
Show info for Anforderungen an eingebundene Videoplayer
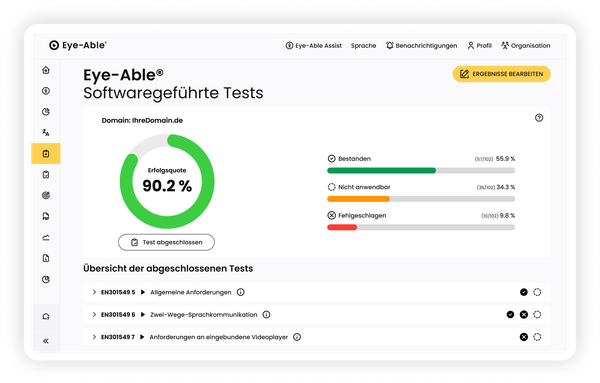click(x=297, y=337)
